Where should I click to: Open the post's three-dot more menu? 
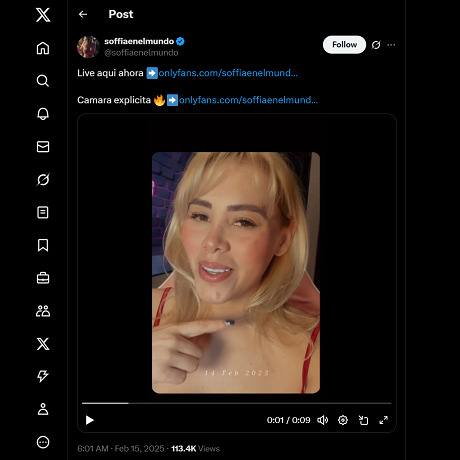pyautogui.click(x=391, y=45)
